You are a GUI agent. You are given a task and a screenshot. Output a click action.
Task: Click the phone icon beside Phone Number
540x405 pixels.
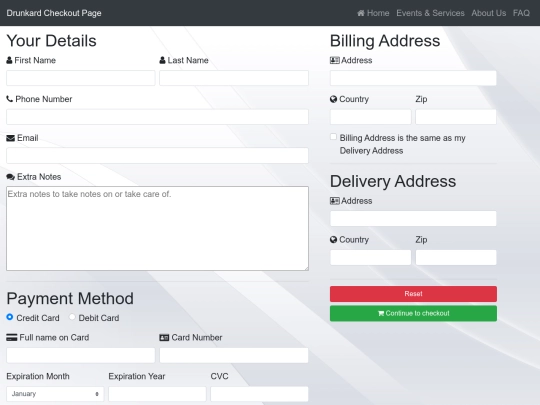(10, 99)
